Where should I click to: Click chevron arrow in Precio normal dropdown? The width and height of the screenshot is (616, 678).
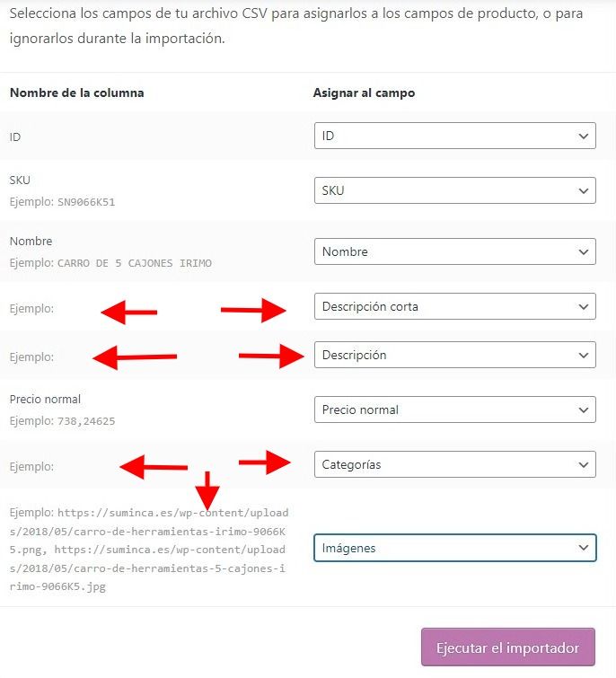tap(583, 409)
